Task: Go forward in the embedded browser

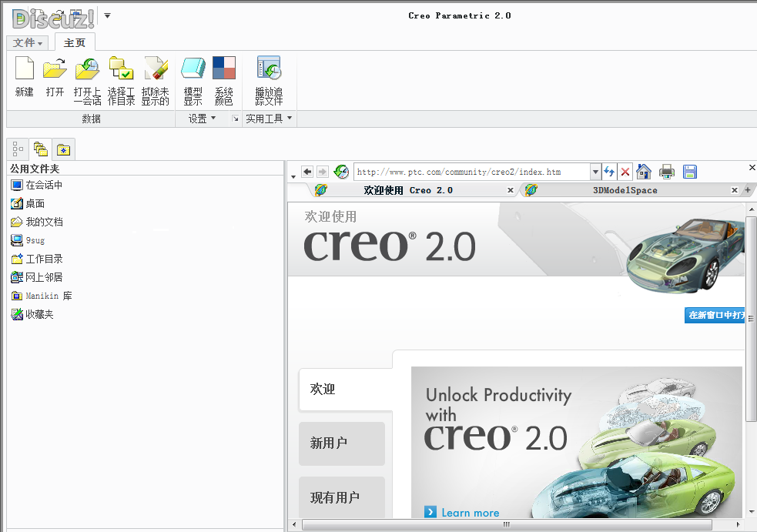Action: tap(323, 172)
